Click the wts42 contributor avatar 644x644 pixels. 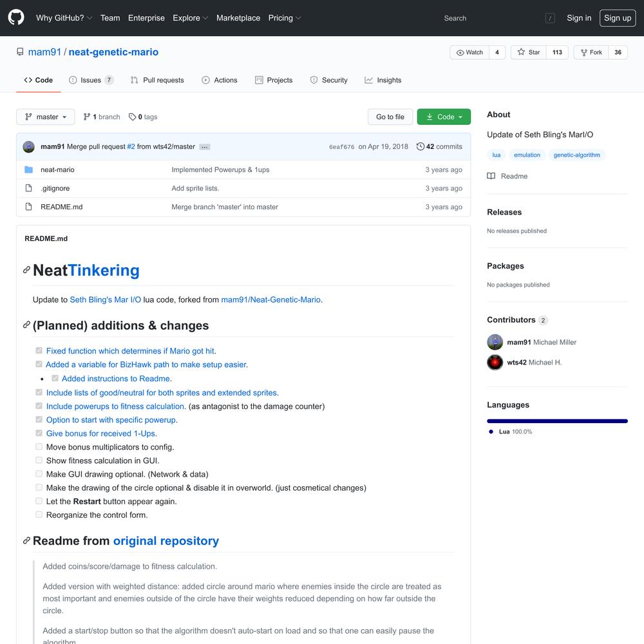(x=495, y=362)
